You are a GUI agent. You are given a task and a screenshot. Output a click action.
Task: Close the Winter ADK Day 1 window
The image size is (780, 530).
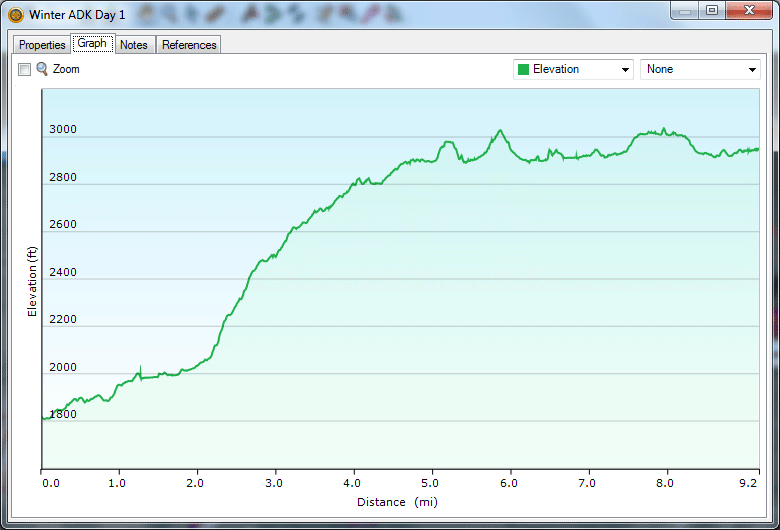coord(749,10)
